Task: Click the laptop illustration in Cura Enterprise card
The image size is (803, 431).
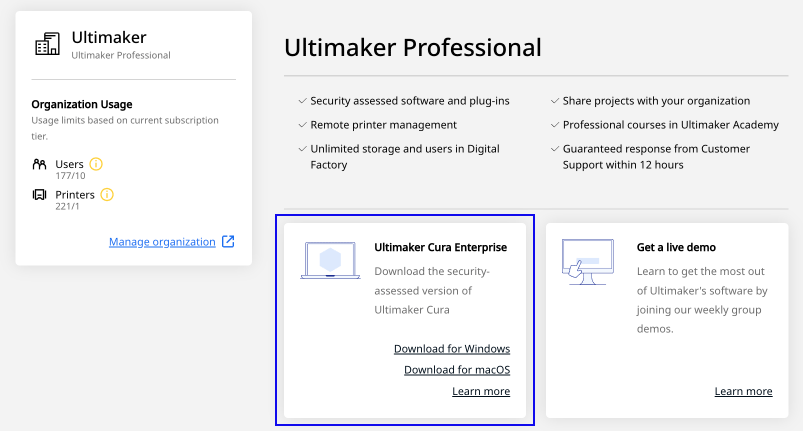Action: [x=330, y=260]
